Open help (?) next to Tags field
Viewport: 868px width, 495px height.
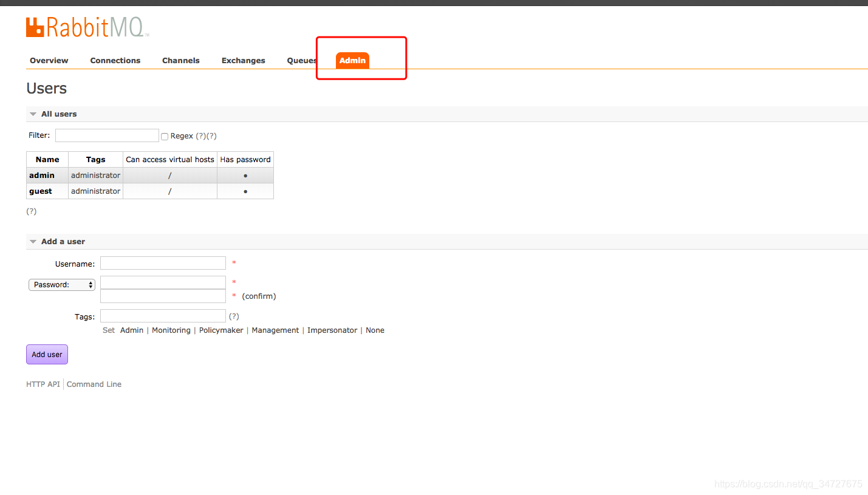point(234,316)
